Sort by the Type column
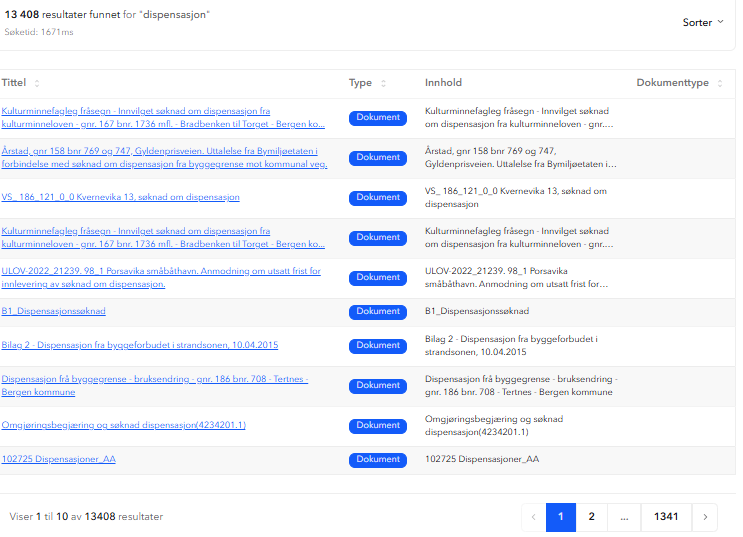743x537 pixels. click(x=383, y=83)
